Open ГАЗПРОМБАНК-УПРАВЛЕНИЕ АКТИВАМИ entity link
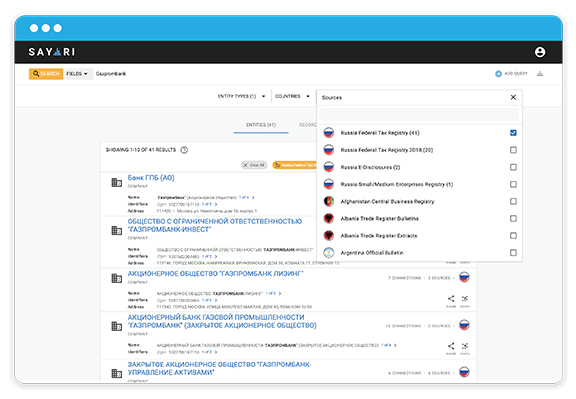The height and width of the screenshot is (399, 576). 219,369
